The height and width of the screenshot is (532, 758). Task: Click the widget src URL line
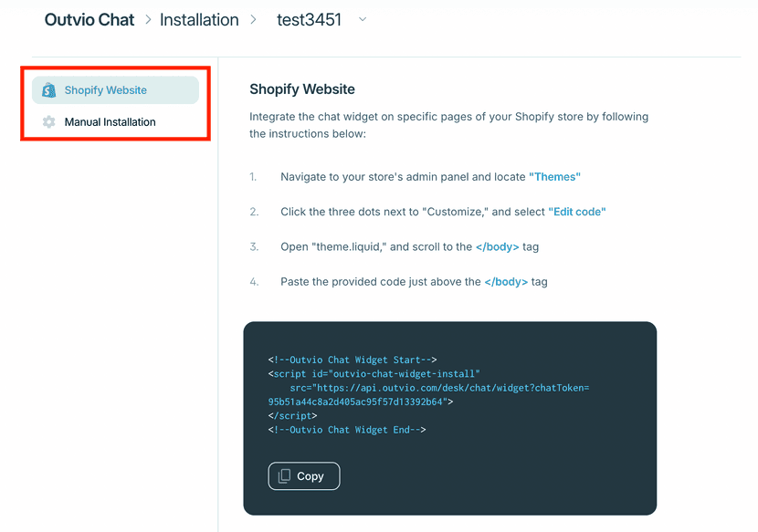(439, 388)
